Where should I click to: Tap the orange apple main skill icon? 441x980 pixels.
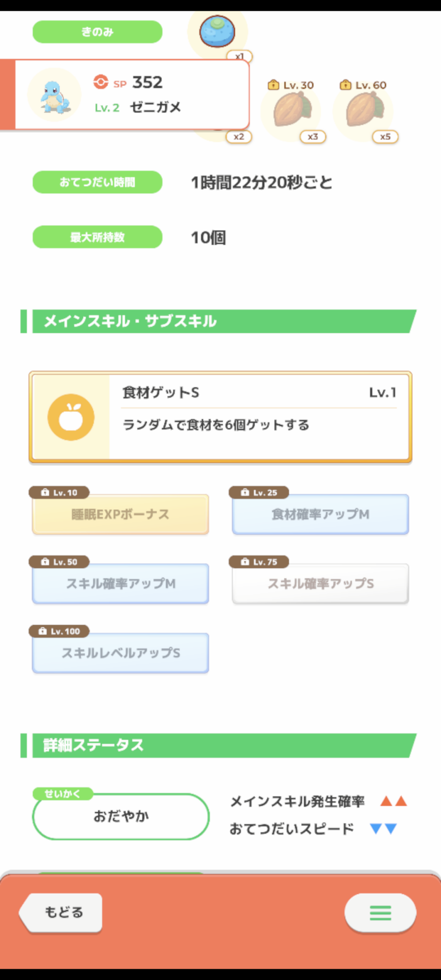pos(71,417)
